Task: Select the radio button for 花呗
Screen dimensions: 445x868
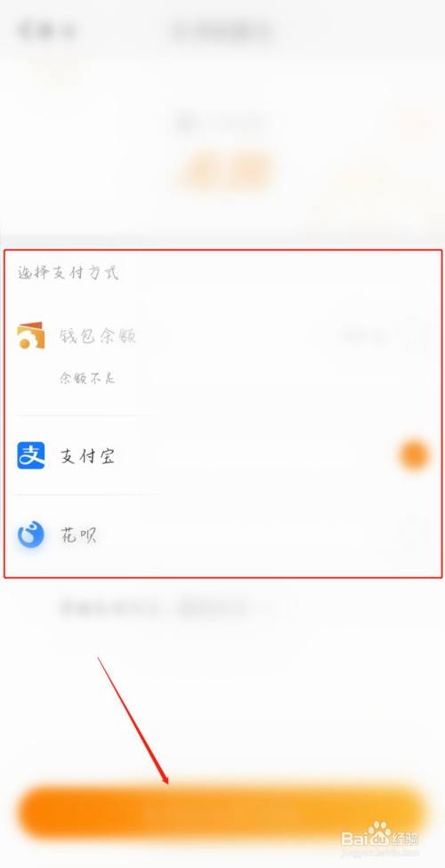Action: (x=415, y=534)
